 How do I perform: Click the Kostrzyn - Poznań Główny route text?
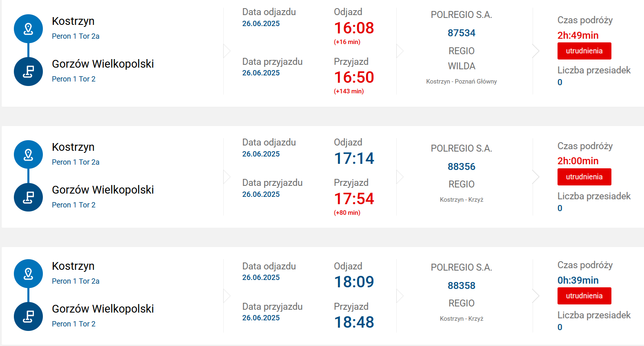pos(461,82)
